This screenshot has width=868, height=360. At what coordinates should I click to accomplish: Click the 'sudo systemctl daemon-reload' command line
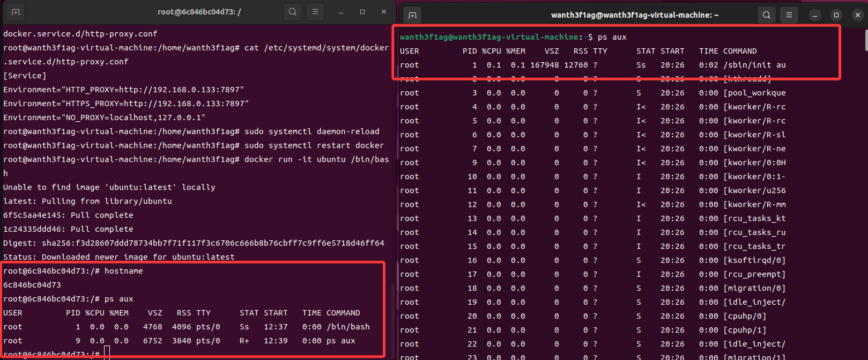coord(191,131)
